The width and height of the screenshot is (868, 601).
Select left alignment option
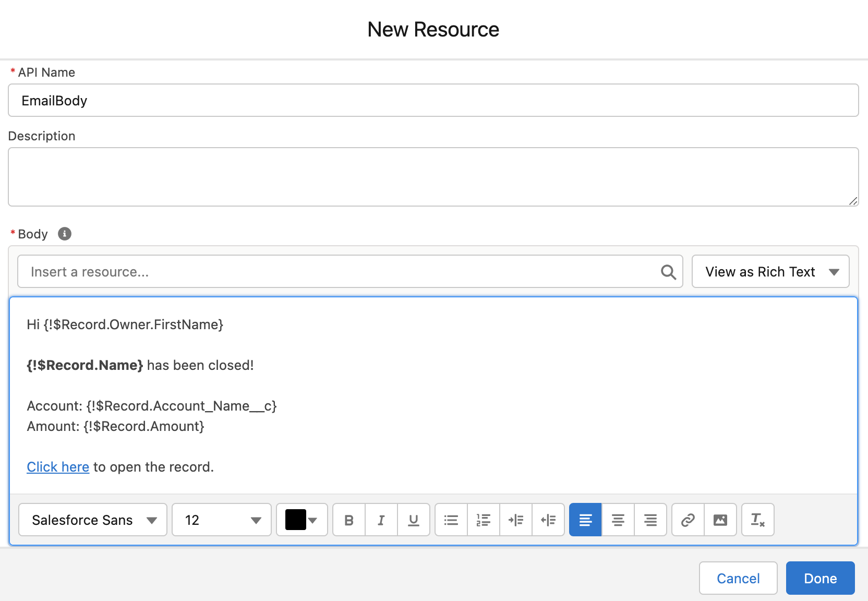[x=585, y=520]
